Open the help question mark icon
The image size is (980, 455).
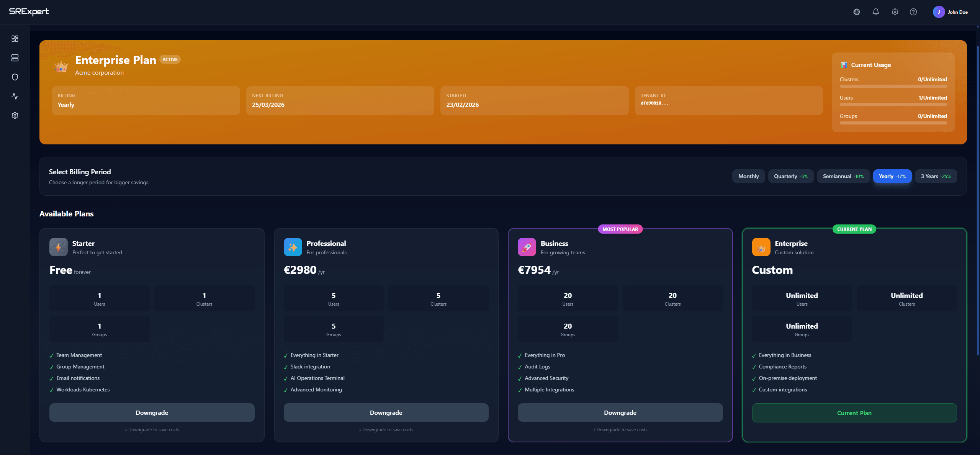coord(913,12)
